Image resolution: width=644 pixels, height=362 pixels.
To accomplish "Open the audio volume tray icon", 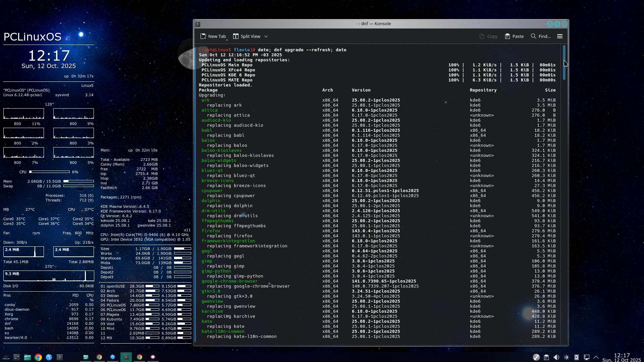I will point(556,357).
